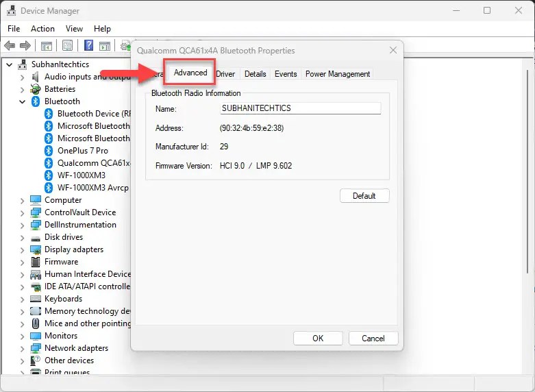Open the Action menu

42,29
